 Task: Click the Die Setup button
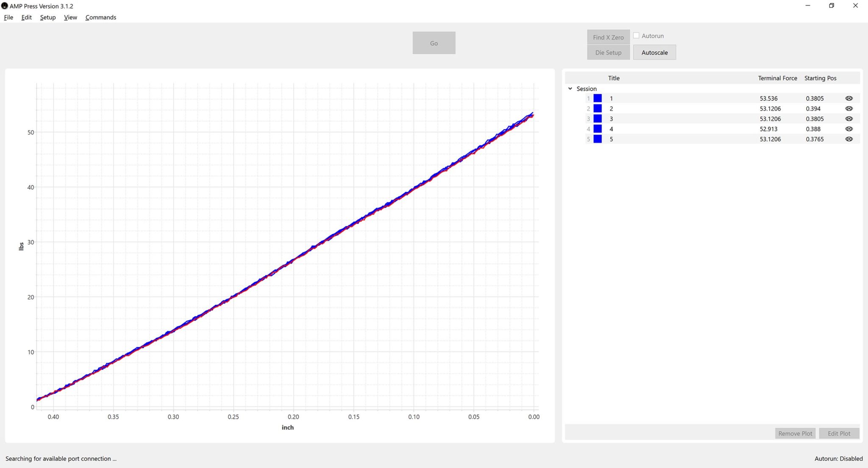coord(608,52)
